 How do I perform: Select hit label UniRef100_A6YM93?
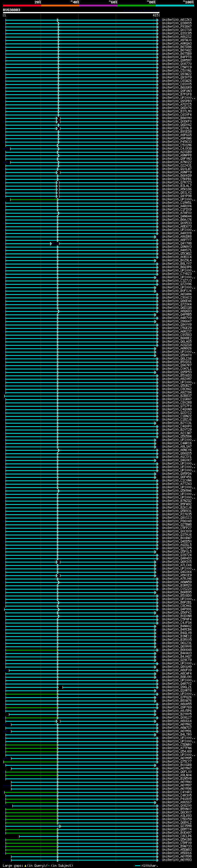(x=177, y=860)
